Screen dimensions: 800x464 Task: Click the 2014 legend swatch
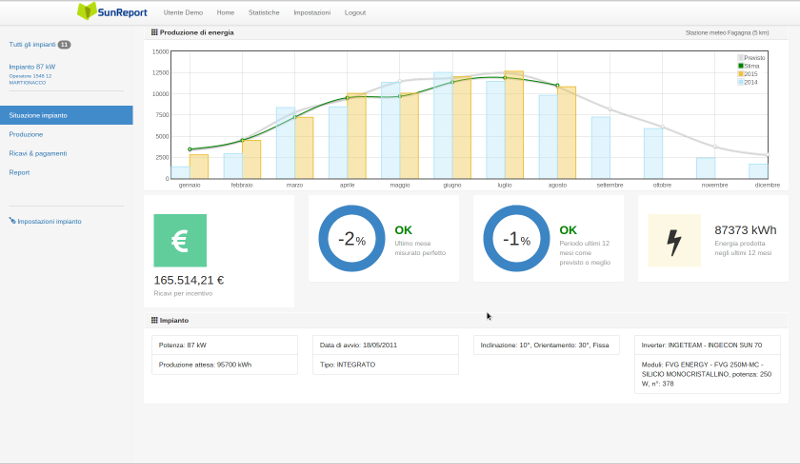point(740,82)
